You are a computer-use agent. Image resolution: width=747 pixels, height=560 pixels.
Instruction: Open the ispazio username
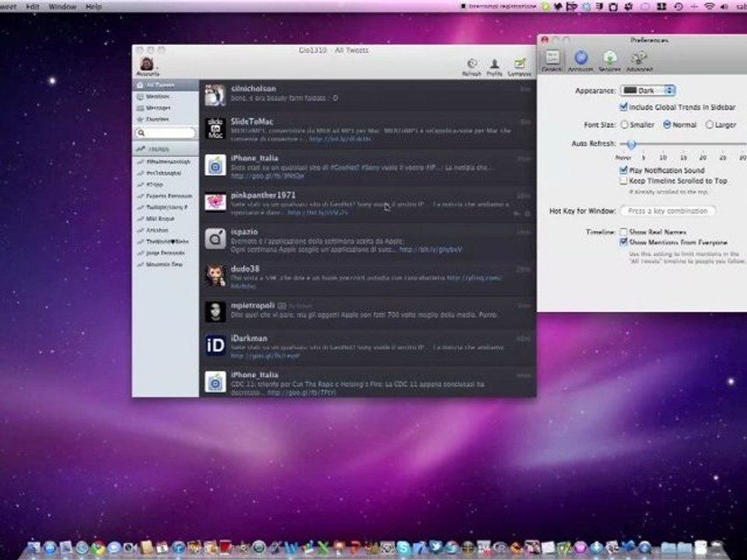coord(244,232)
